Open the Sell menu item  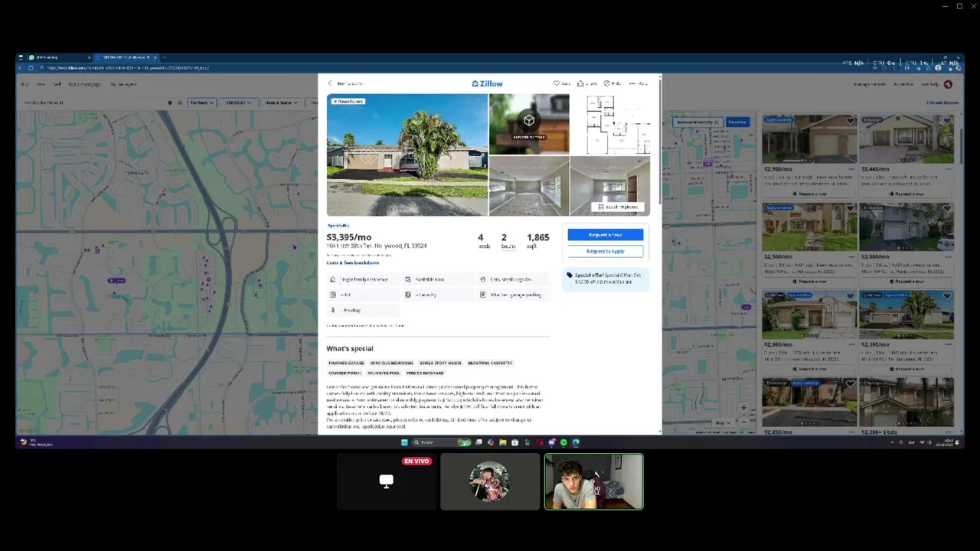point(57,84)
